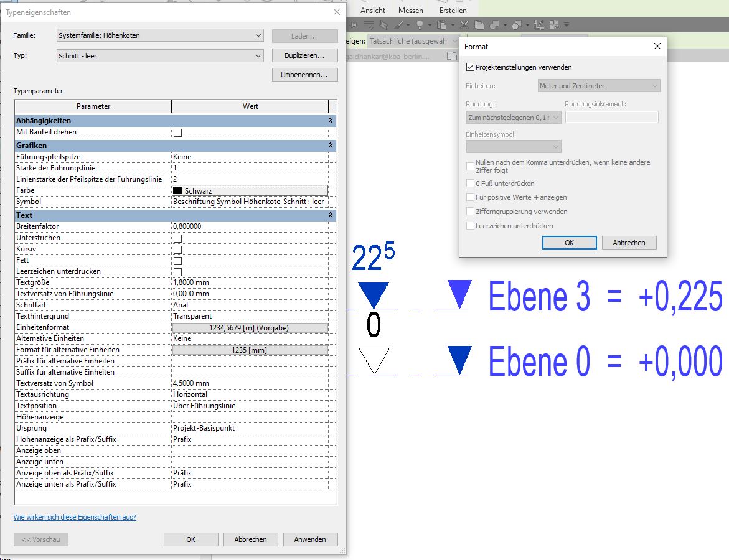Close the Typeneigenschaften dialog
The height and width of the screenshot is (560, 729).
pyautogui.click(x=337, y=12)
